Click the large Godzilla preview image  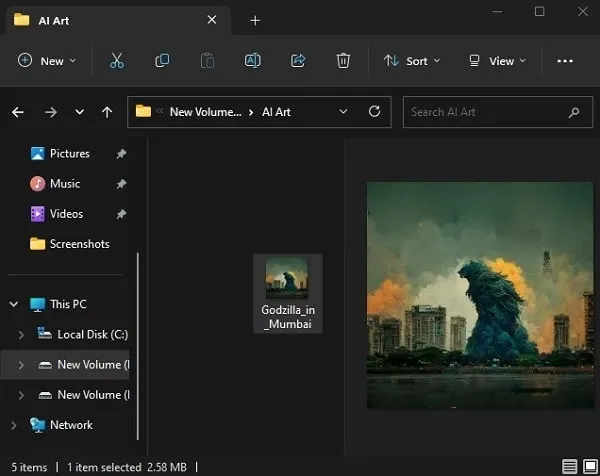click(480, 295)
